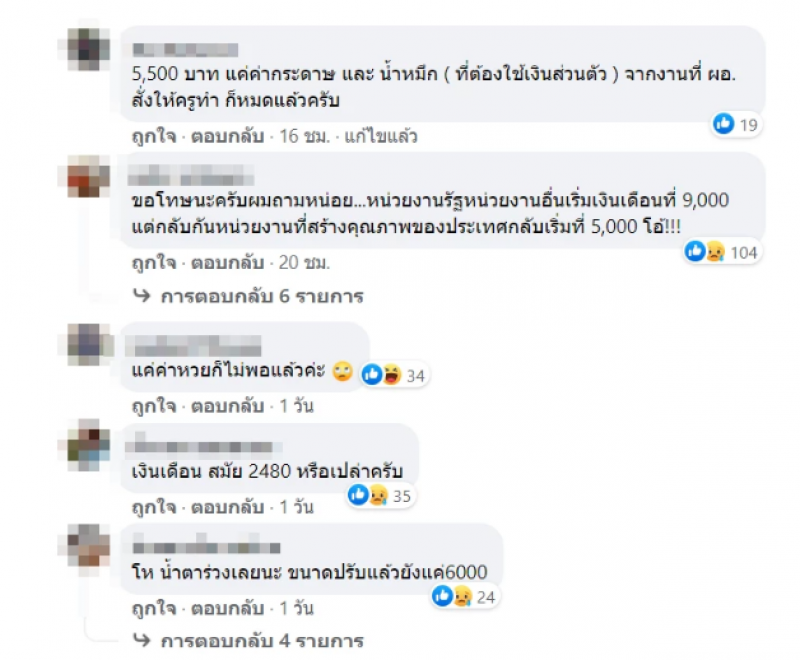Open avatar of commenter mentioning 2480
Image resolution: width=800 pixels, height=660 pixels.
pyautogui.click(x=89, y=446)
